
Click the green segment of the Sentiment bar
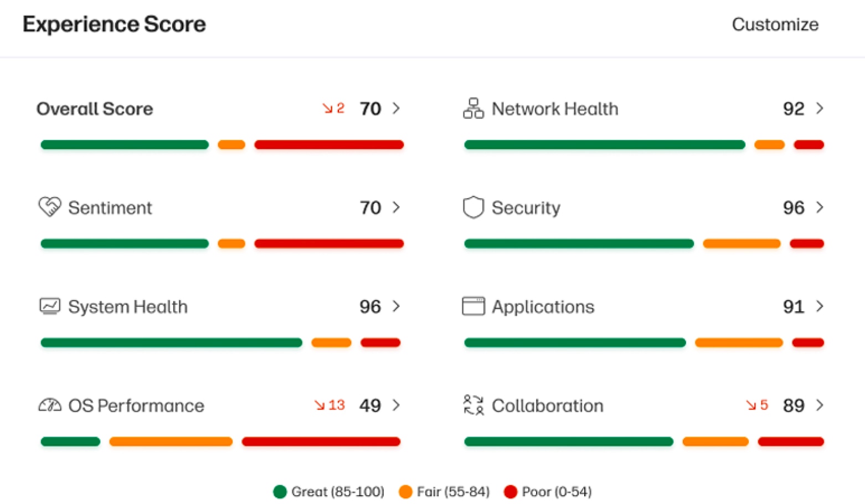pyautogui.click(x=124, y=243)
